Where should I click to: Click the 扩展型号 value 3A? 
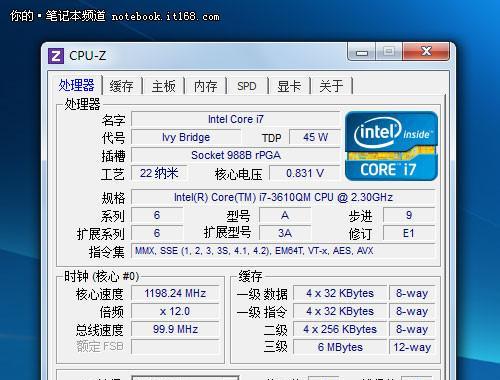pos(285,233)
